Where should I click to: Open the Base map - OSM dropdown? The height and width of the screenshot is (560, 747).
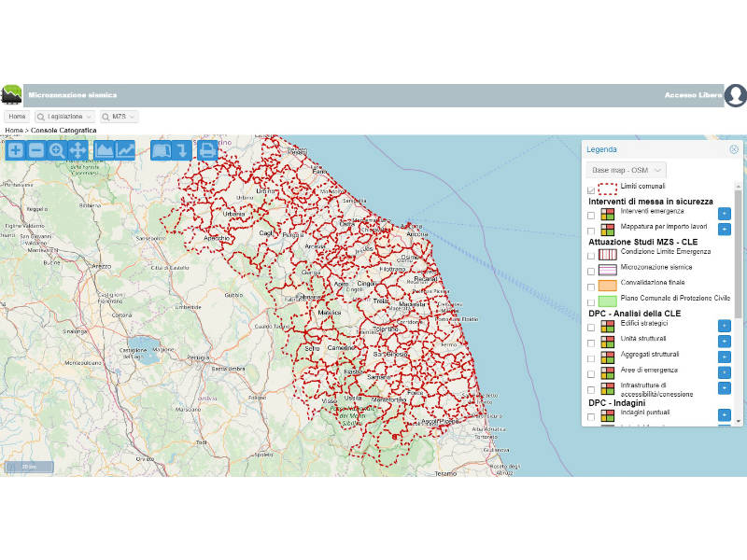coord(627,170)
